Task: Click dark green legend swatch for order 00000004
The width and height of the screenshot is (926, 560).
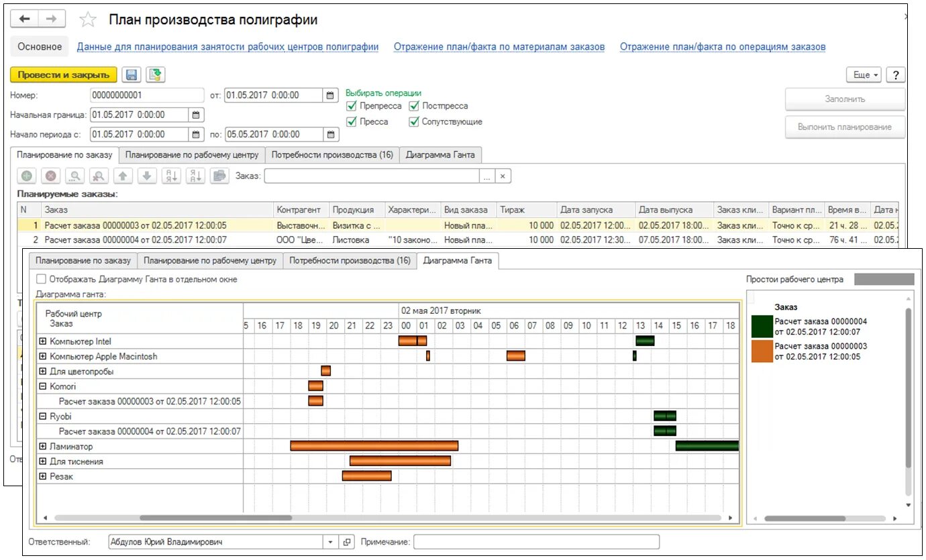Action: (762, 327)
